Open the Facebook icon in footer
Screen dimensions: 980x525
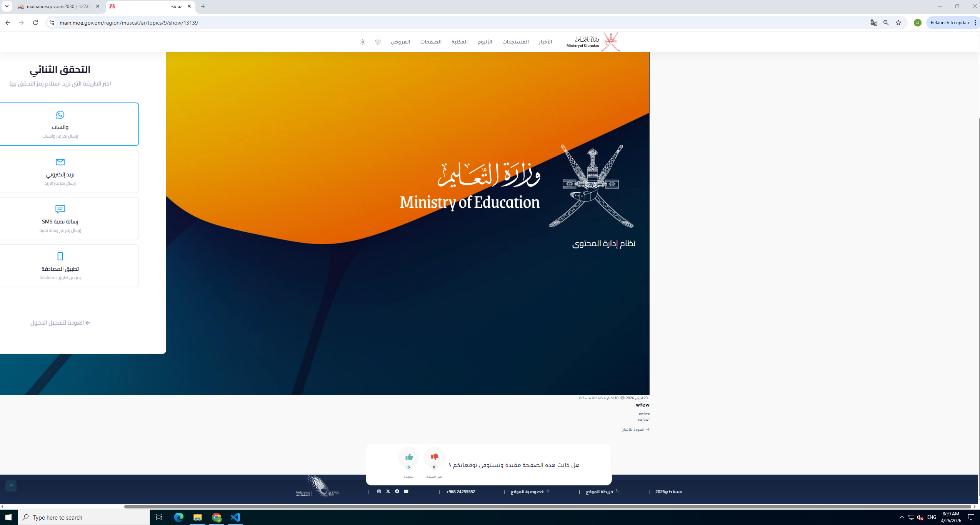397,491
